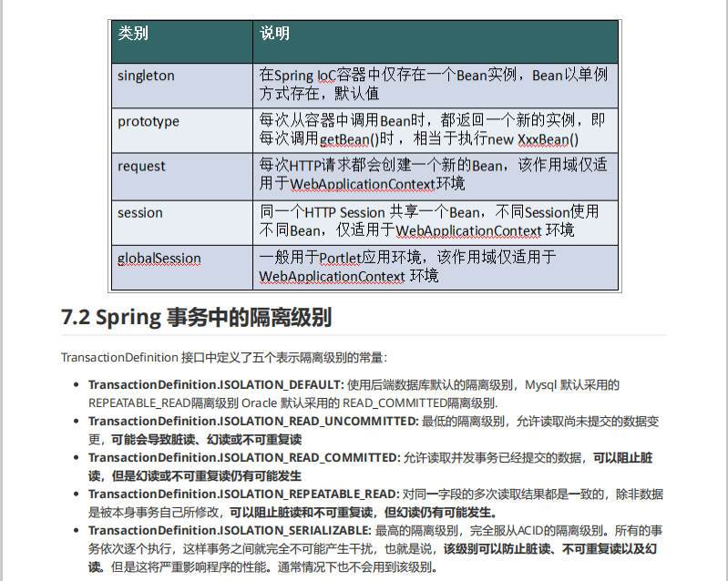
Task: Click the bold text '可以阻止脏读和不可重复读，但幻读仍有可能发生。'
Action: 364,513
